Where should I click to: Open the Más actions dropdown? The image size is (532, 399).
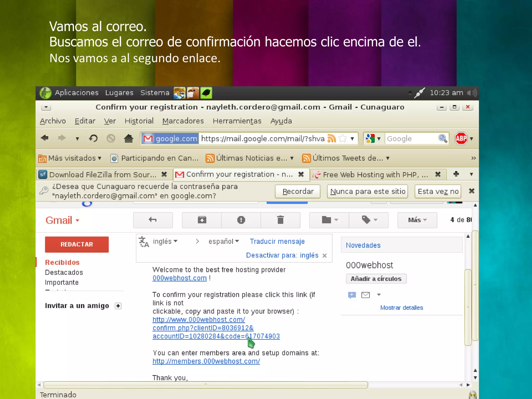pyautogui.click(x=417, y=220)
